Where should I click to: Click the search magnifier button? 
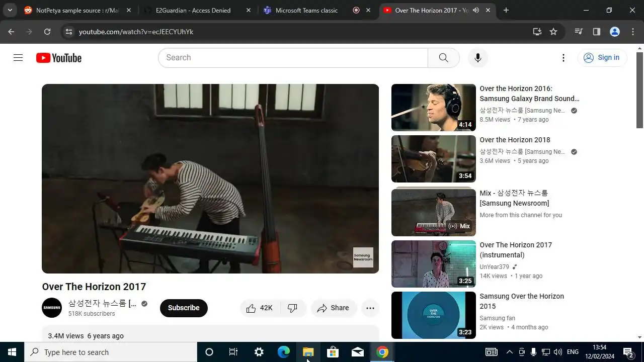click(x=443, y=58)
